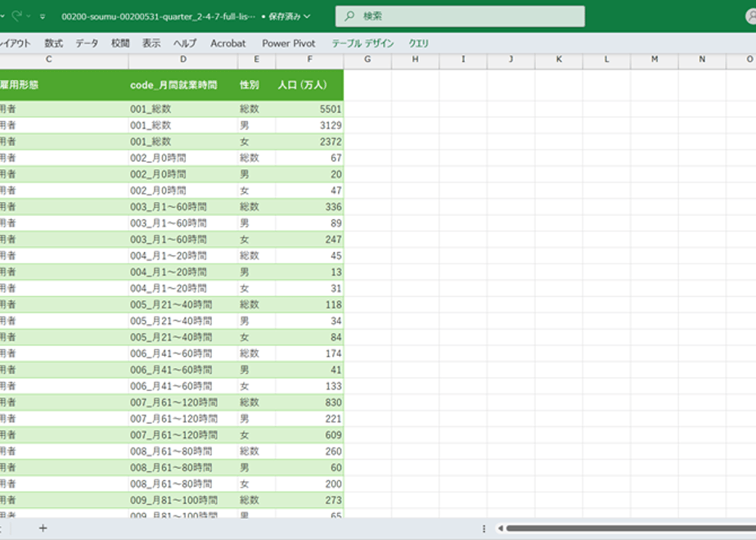Open the テーブル デザイン tab
Image resolution: width=756 pixels, height=540 pixels.
coord(362,43)
